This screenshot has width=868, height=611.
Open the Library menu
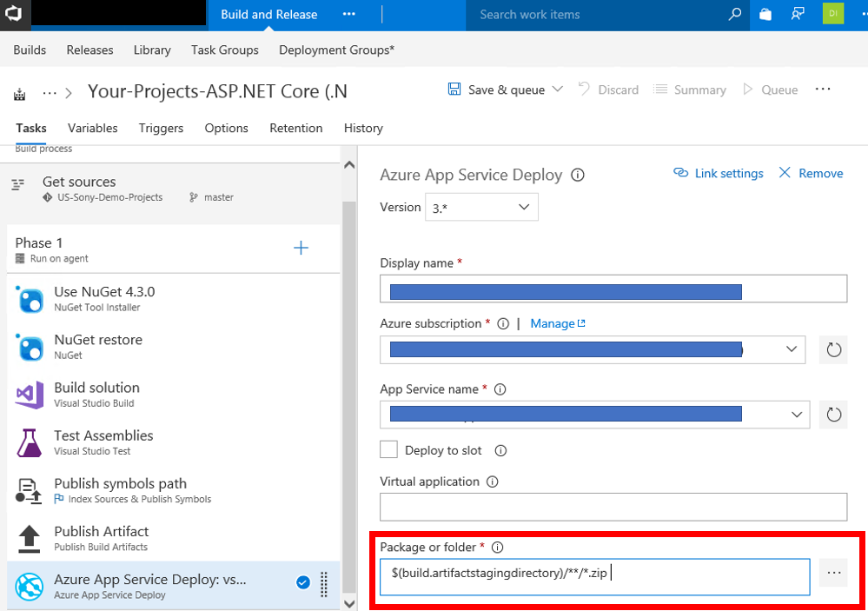pyautogui.click(x=152, y=50)
